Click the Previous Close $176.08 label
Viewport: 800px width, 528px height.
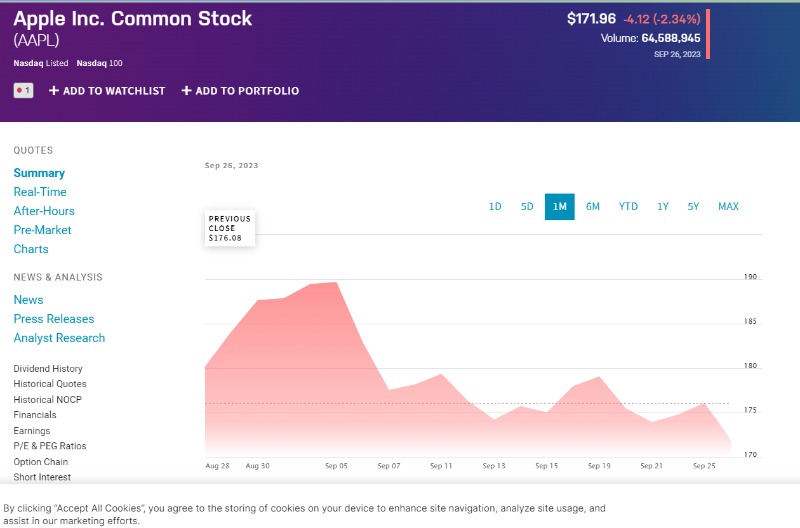click(230, 228)
